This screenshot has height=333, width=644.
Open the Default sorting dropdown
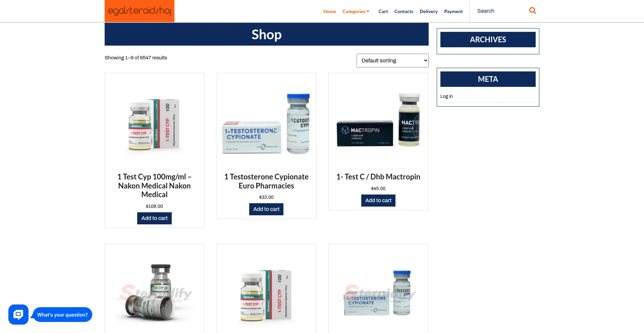click(x=392, y=60)
